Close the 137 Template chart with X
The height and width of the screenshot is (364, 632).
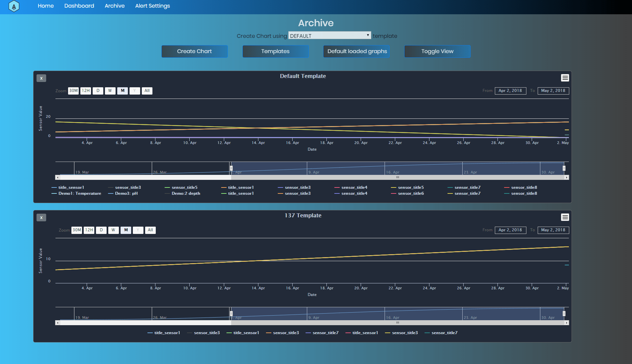coord(41,218)
